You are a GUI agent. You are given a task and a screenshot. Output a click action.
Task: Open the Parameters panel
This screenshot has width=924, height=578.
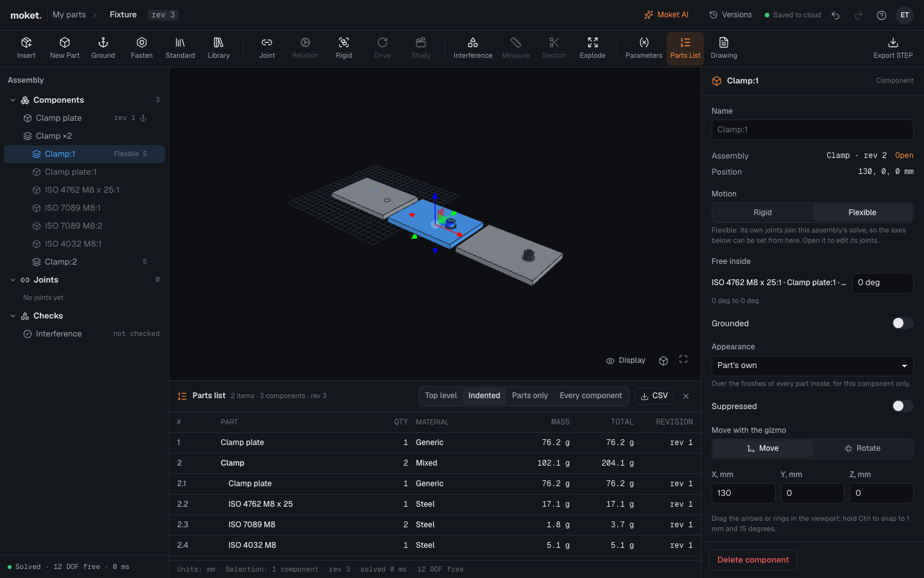[x=644, y=48]
